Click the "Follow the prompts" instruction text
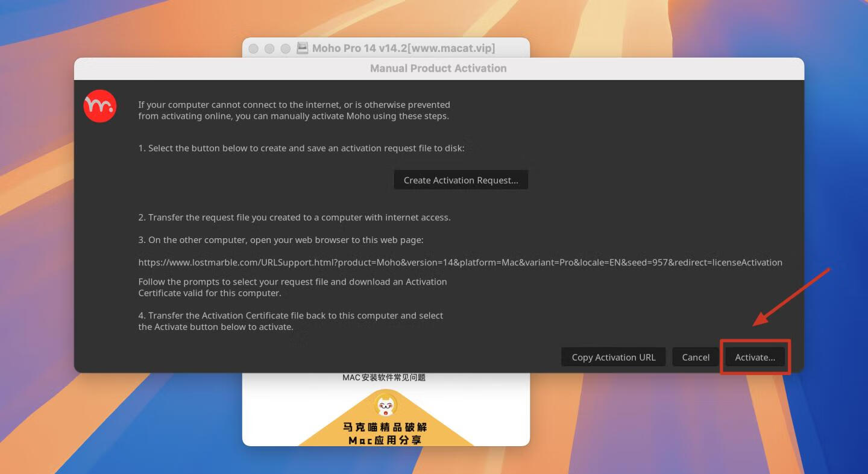Image resolution: width=868 pixels, height=474 pixels. tap(292, 287)
